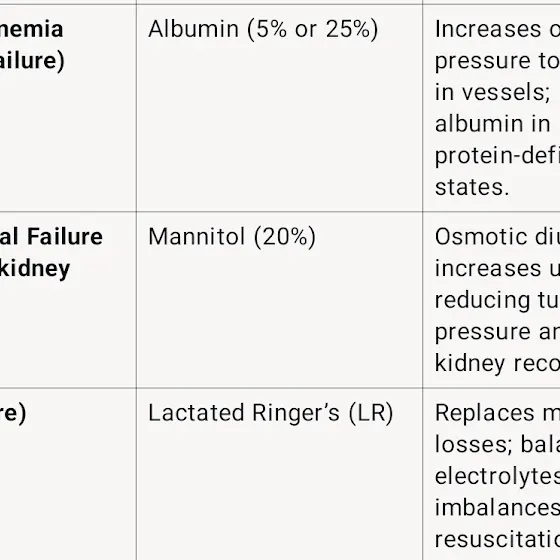Click the 'imbalances' text line
Image resolution: width=560 pixels, height=560 pixels.
click(498, 508)
